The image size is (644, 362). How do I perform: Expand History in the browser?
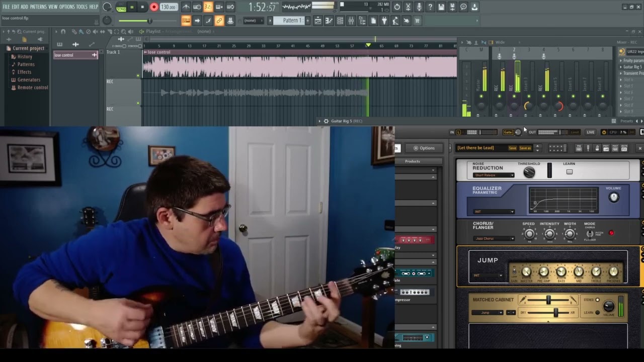click(x=25, y=56)
